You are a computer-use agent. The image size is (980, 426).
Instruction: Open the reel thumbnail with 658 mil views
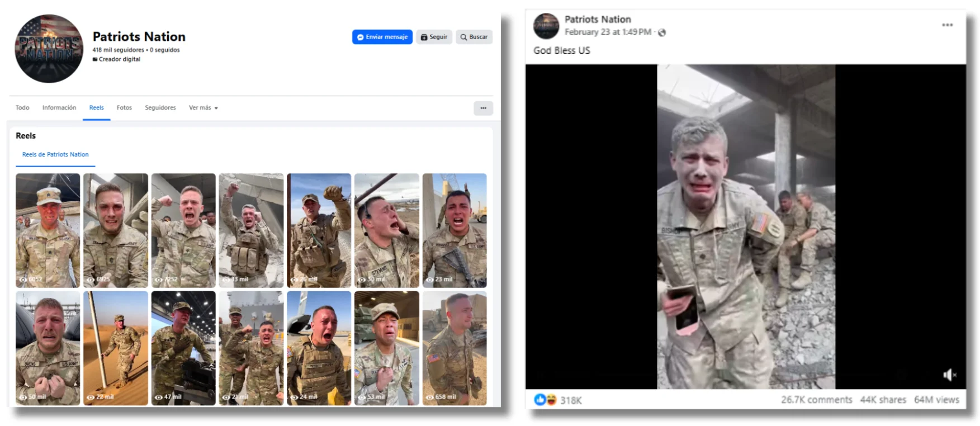click(x=455, y=348)
